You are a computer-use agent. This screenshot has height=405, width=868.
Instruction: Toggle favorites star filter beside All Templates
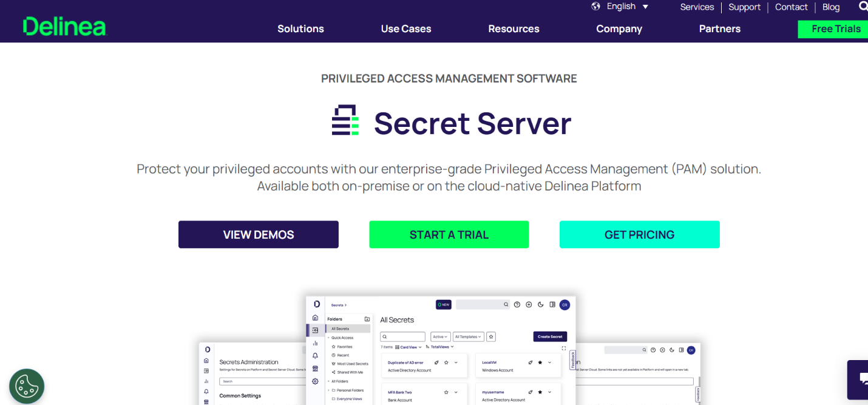(491, 336)
